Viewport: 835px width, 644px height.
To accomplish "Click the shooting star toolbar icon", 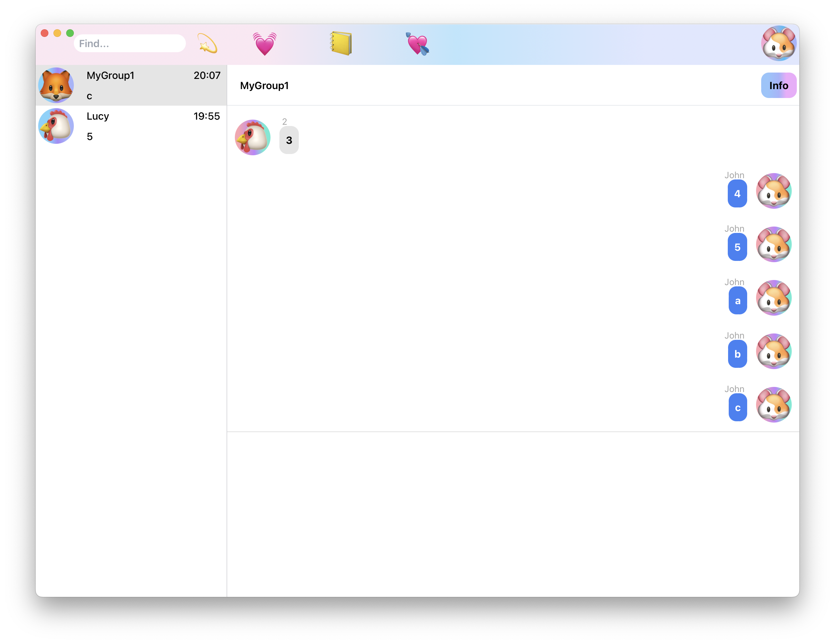I will [207, 44].
